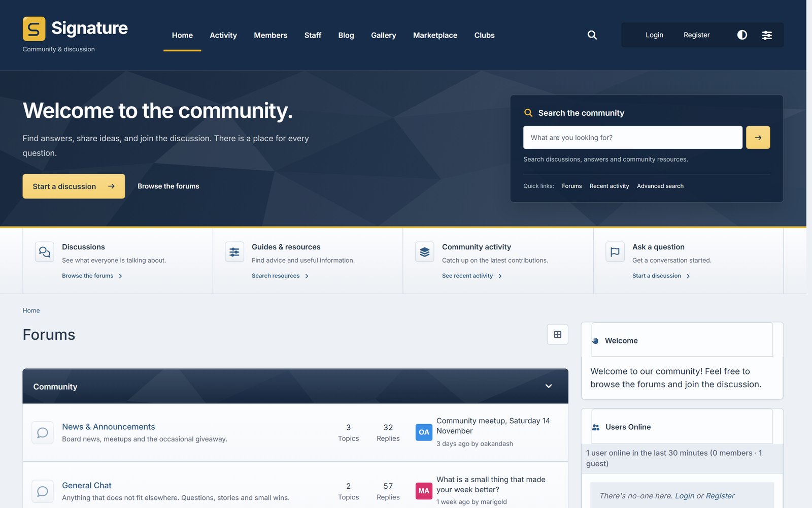The image size is (812, 508).
Task: Open Advanced search quick link
Action: [x=660, y=186]
